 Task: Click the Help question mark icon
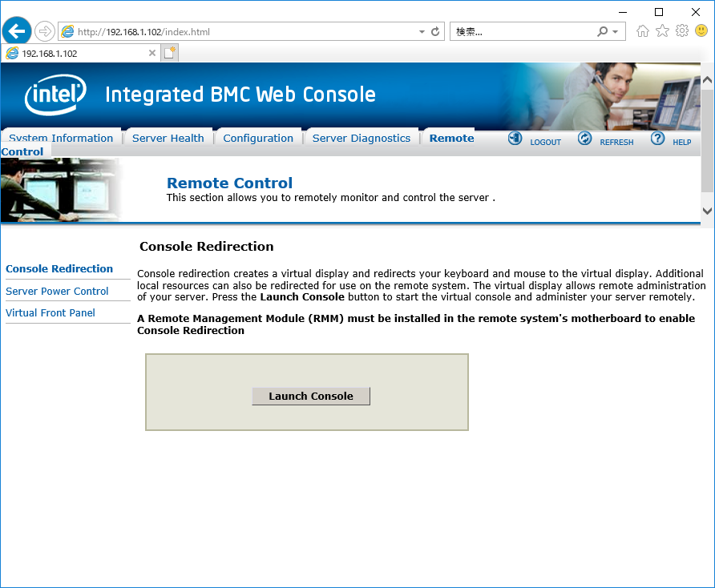click(x=657, y=138)
